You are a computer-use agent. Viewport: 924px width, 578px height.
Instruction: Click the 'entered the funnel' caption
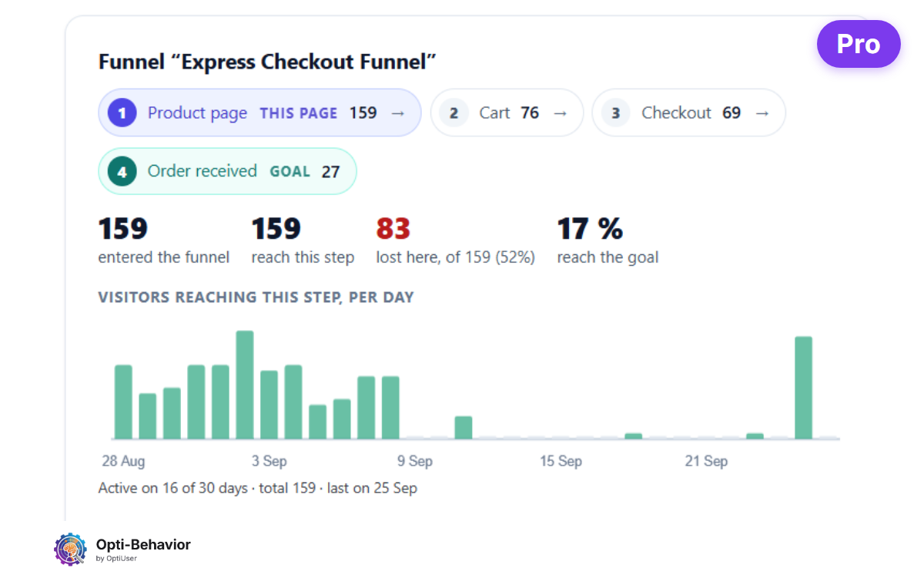pyautogui.click(x=164, y=257)
